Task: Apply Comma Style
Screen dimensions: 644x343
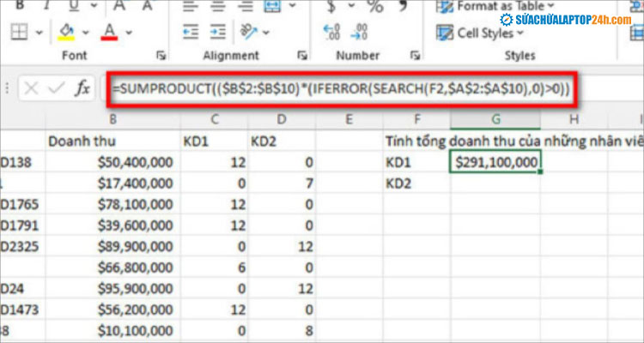Action: 404,5
